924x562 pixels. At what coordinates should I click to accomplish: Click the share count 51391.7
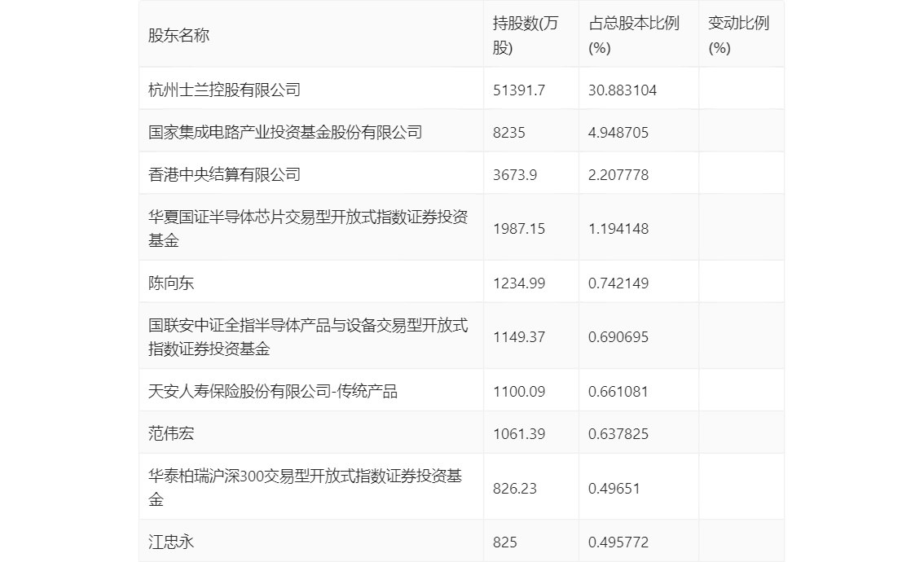click(x=518, y=90)
